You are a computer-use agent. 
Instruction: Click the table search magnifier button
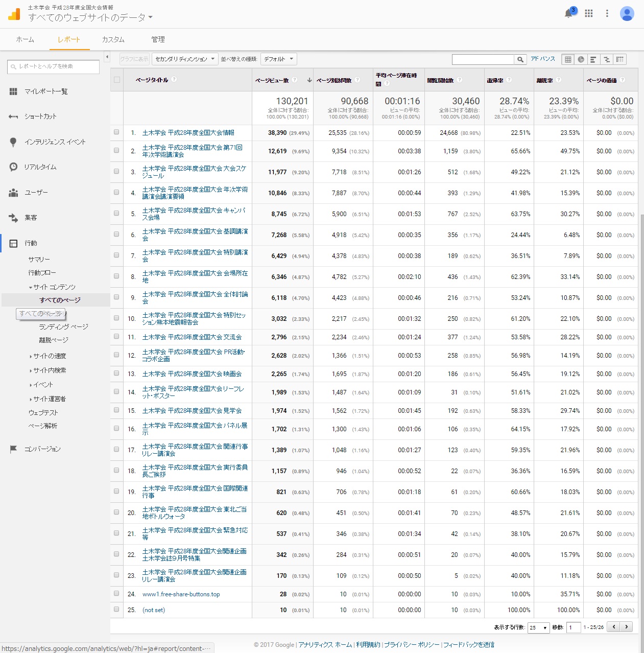coord(520,59)
